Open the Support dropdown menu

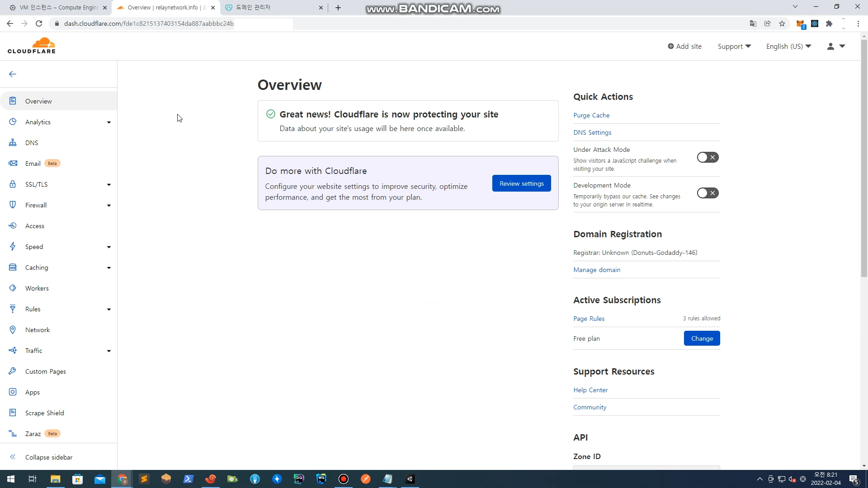point(734,47)
